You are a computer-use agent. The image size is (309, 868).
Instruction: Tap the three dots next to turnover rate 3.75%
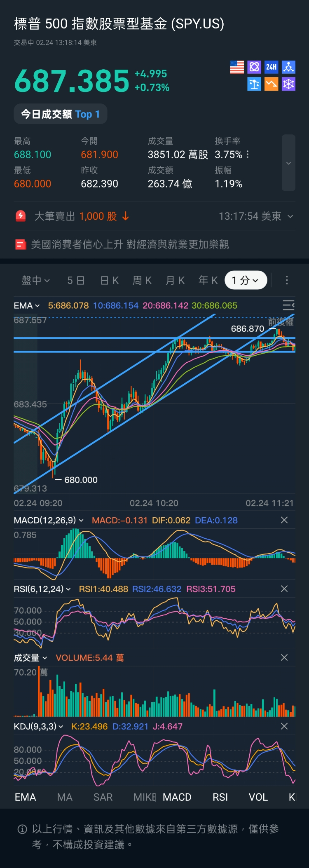(247, 155)
